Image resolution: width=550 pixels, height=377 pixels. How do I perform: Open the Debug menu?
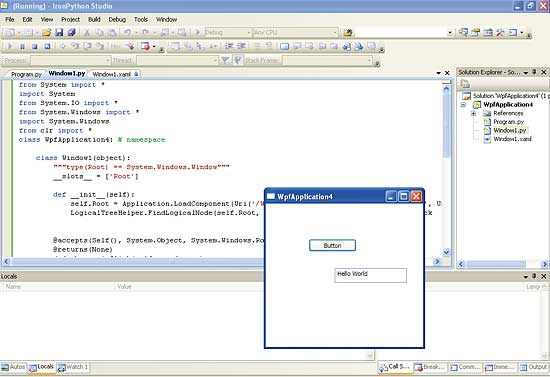click(117, 20)
